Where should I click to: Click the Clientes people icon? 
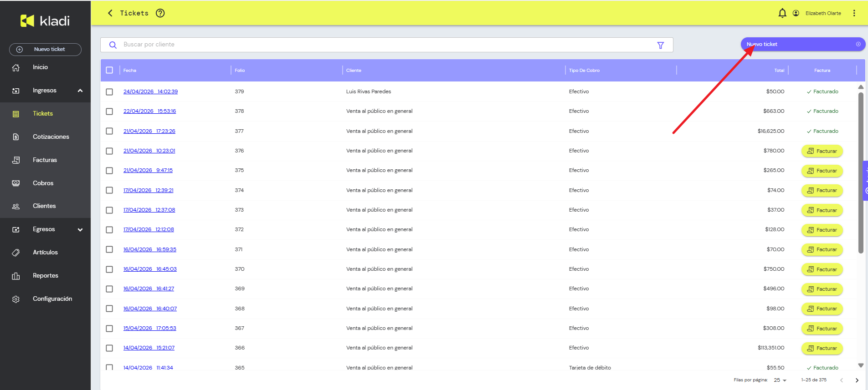click(x=16, y=206)
